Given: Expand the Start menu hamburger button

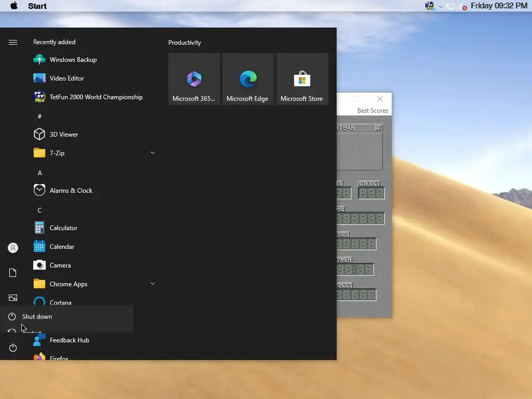Looking at the screenshot, I should click(x=13, y=43).
